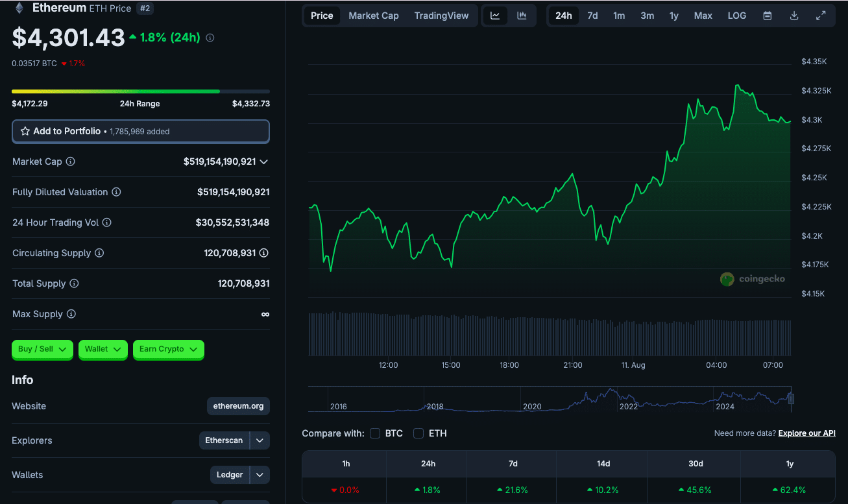Select the 24h time range
The height and width of the screenshot is (504, 848).
tap(564, 16)
